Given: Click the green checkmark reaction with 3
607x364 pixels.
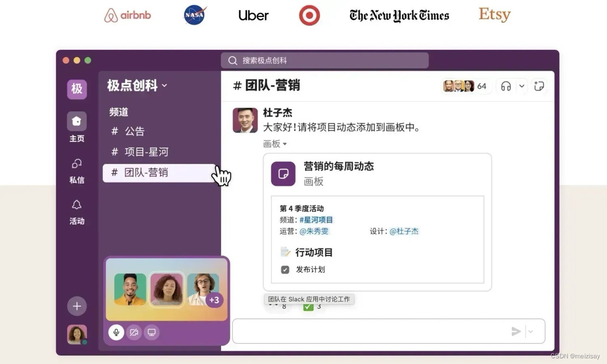Looking at the screenshot, I should click(x=313, y=307).
